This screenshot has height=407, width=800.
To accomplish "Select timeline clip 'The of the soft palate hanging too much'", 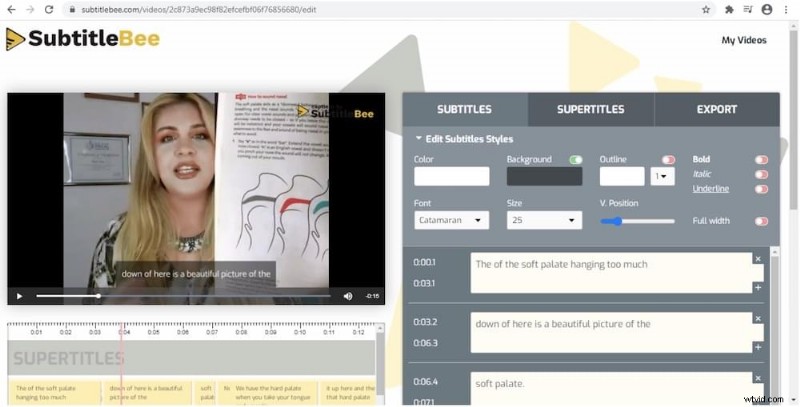I will pyautogui.click(x=55, y=392).
